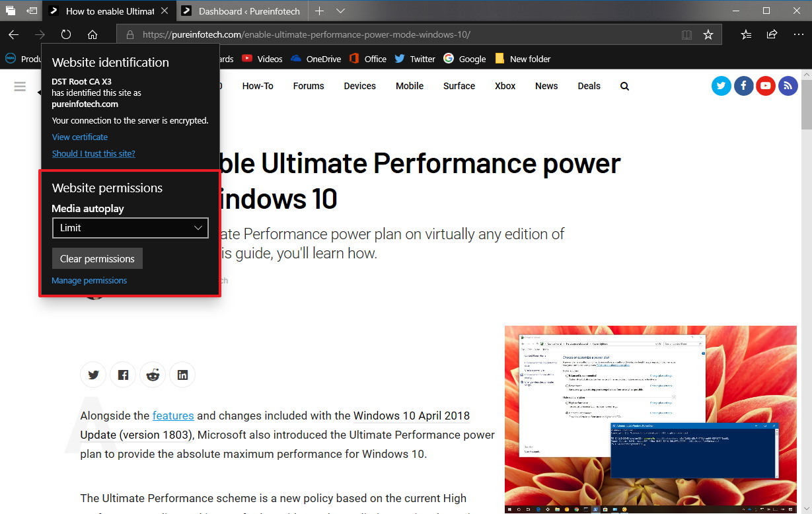Expand the tab previews chevron
The height and width of the screenshot is (514, 812).
340,11
